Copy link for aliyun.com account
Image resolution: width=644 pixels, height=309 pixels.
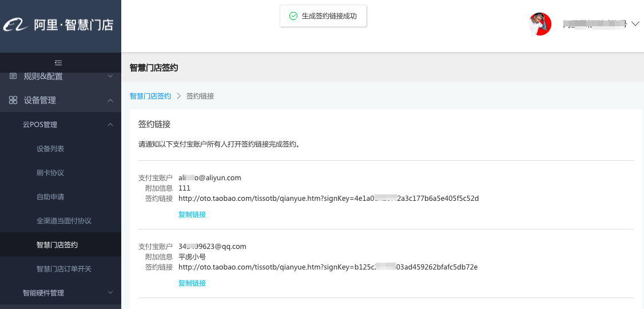(x=192, y=214)
